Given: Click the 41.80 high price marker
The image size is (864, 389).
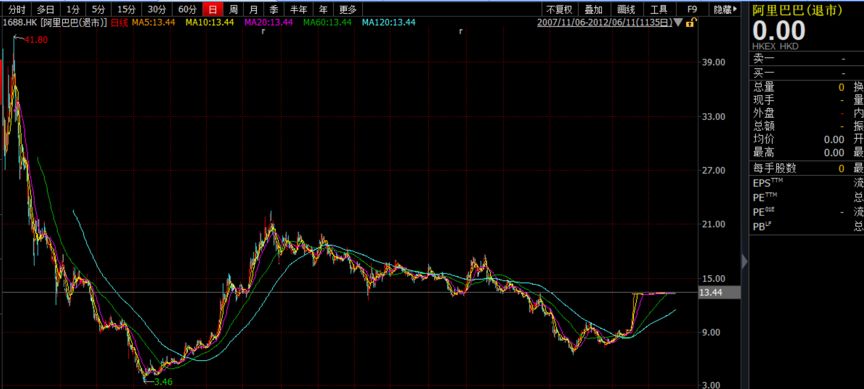Looking at the screenshot, I should tap(36, 40).
